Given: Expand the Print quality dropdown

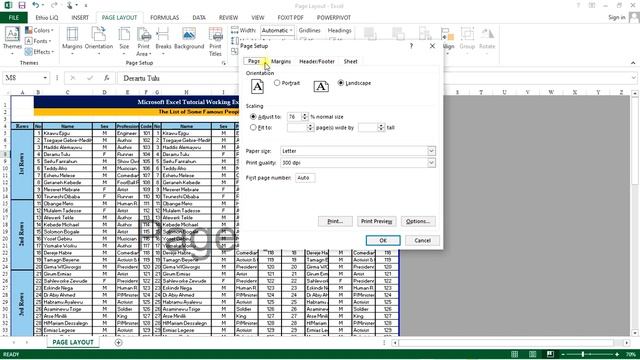Looking at the screenshot, I should click(x=431, y=163).
